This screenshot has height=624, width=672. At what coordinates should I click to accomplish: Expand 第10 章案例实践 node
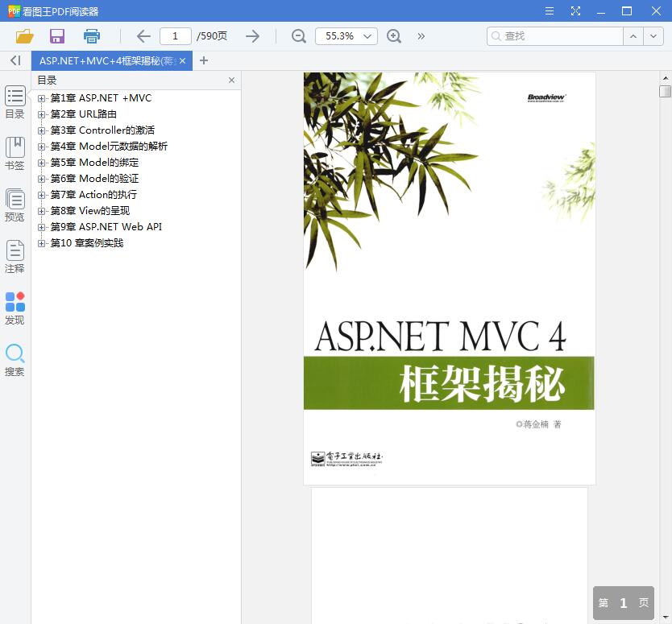(41, 244)
